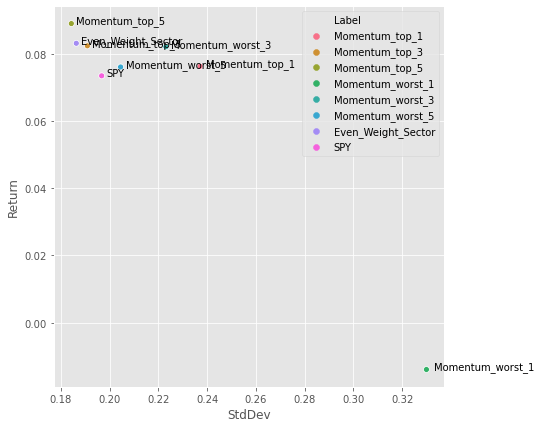
Task: Click the teal Momentum_worst_3 data point
Action: tap(166, 46)
